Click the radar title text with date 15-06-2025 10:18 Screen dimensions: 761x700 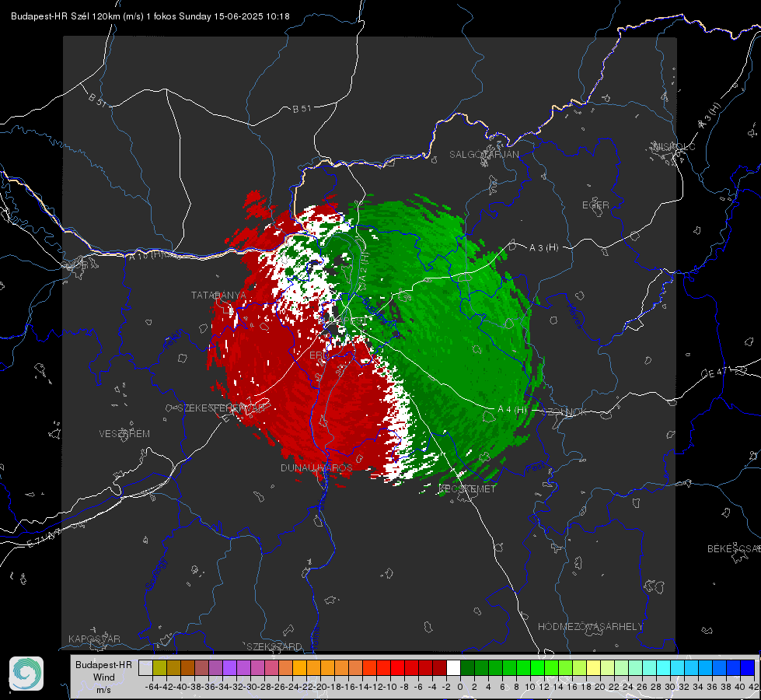click(x=150, y=16)
